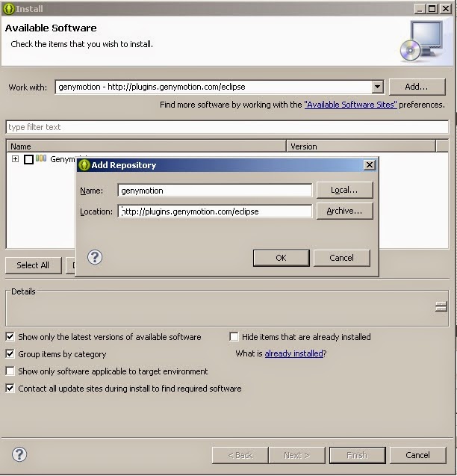The height and width of the screenshot is (476, 457).
Task: Enable Show only software applicable to target environment
Action: click(10, 371)
